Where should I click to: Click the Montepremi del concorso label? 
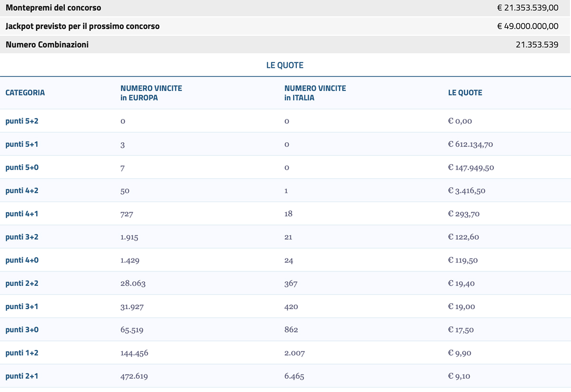coord(53,8)
